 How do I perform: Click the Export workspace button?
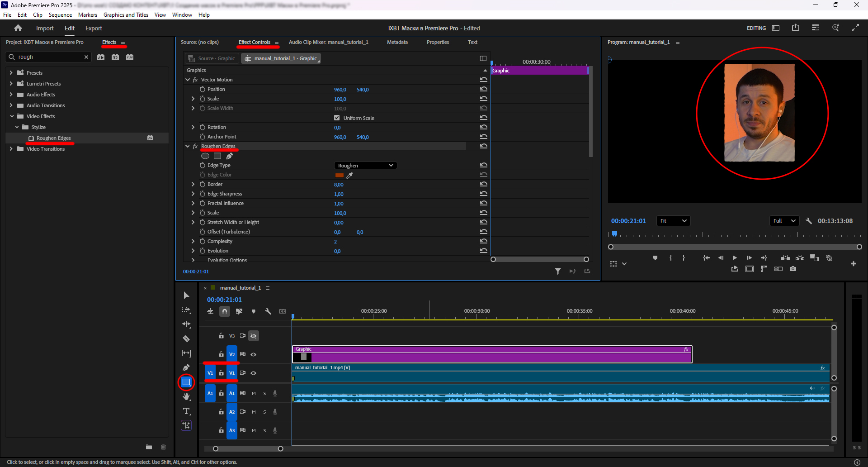(x=94, y=28)
